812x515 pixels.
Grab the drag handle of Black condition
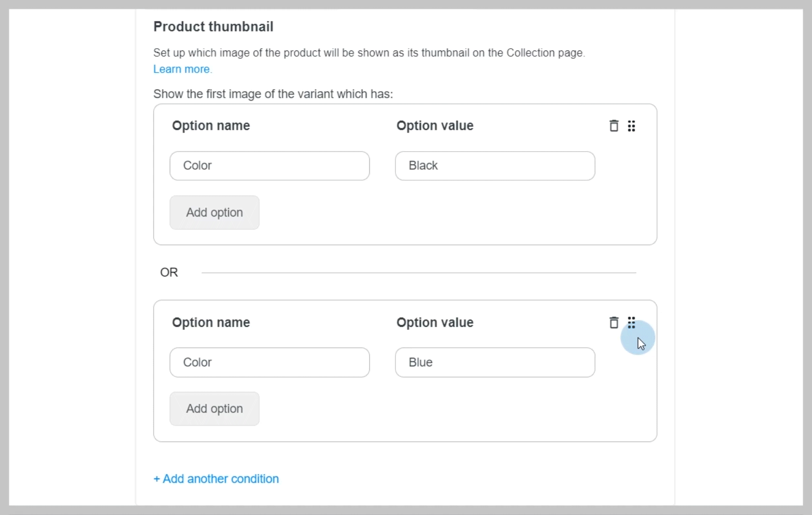pyautogui.click(x=631, y=126)
